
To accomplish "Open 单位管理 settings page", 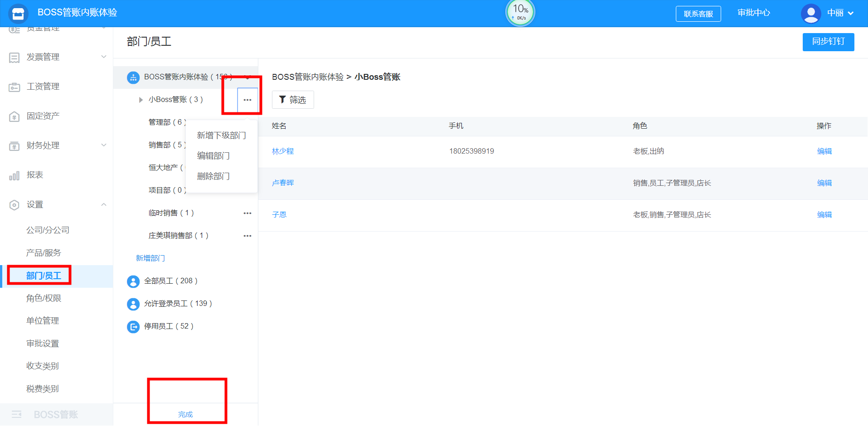I will click(43, 321).
